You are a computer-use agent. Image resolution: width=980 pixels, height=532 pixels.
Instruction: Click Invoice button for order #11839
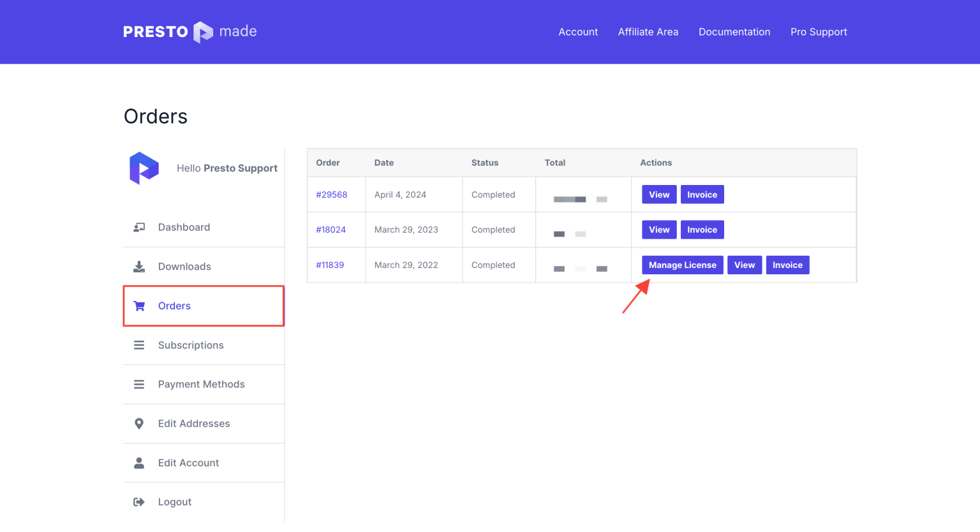(787, 265)
